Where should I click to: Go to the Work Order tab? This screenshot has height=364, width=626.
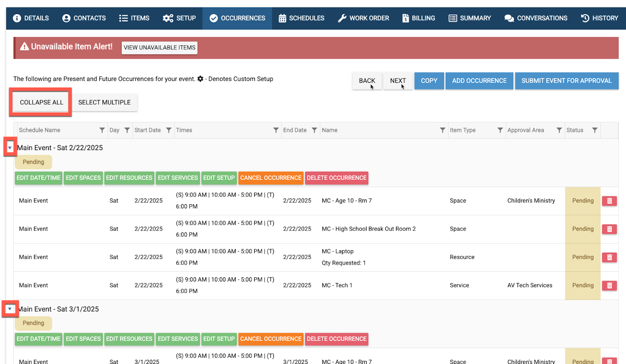click(x=363, y=18)
